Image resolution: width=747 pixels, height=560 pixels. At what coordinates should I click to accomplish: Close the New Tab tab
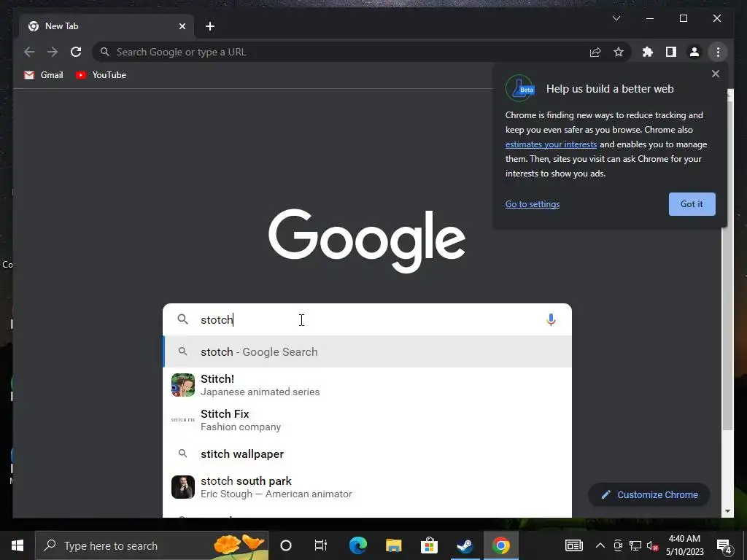click(x=182, y=26)
